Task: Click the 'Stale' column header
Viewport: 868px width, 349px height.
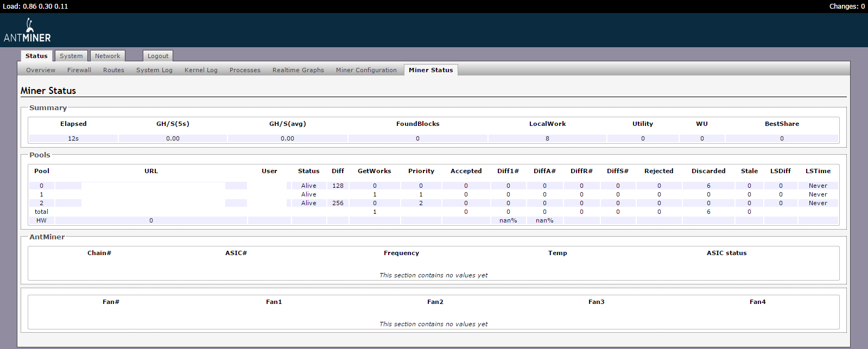Action: (x=750, y=171)
